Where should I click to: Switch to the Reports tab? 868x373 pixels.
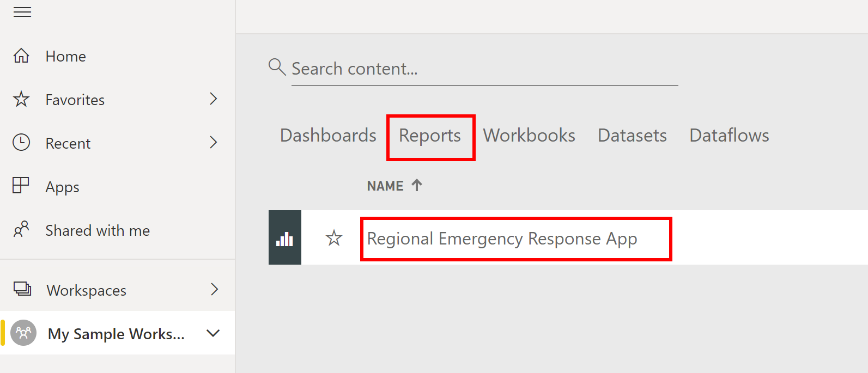click(x=430, y=136)
